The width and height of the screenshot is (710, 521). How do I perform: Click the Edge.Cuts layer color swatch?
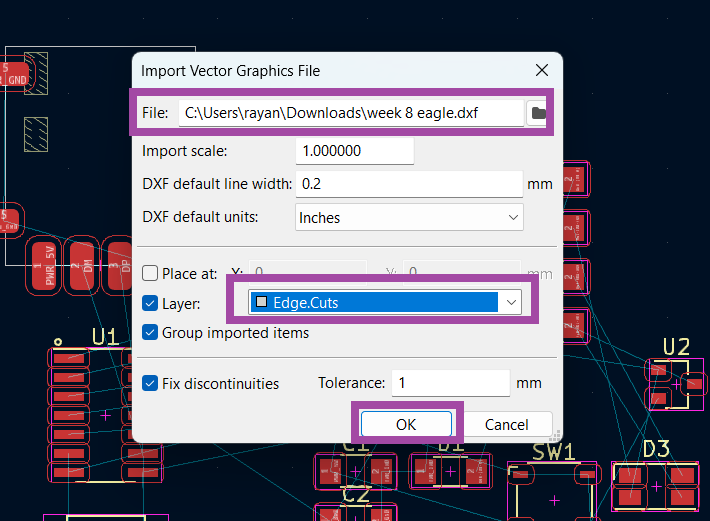point(261,302)
